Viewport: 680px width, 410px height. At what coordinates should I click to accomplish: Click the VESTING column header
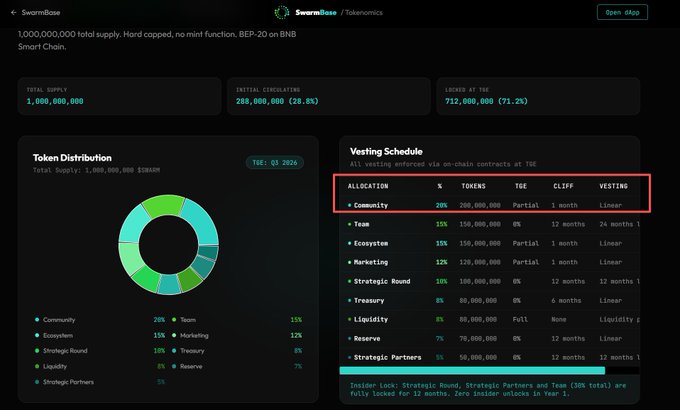click(x=613, y=186)
